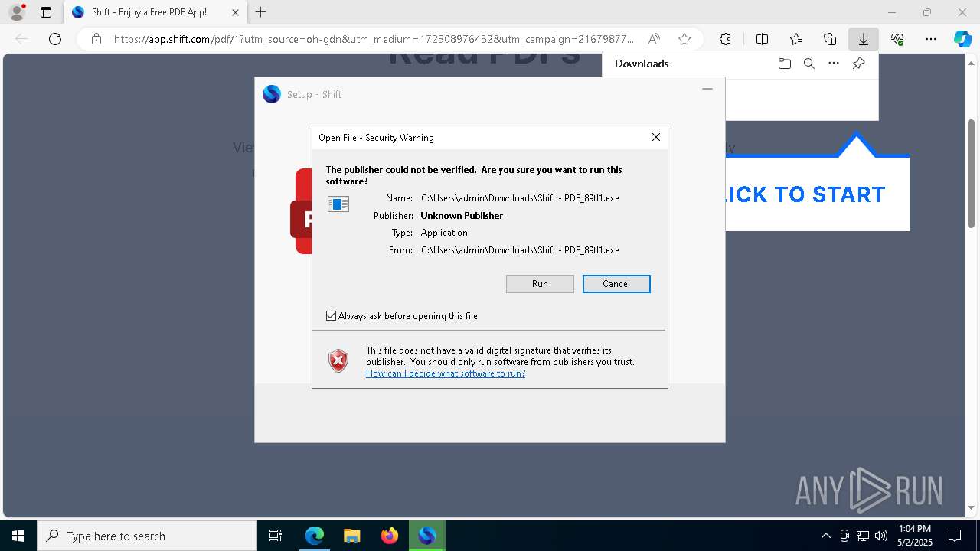Click Shift app on taskbar
This screenshot has width=980, height=551.
pos(426,536)
